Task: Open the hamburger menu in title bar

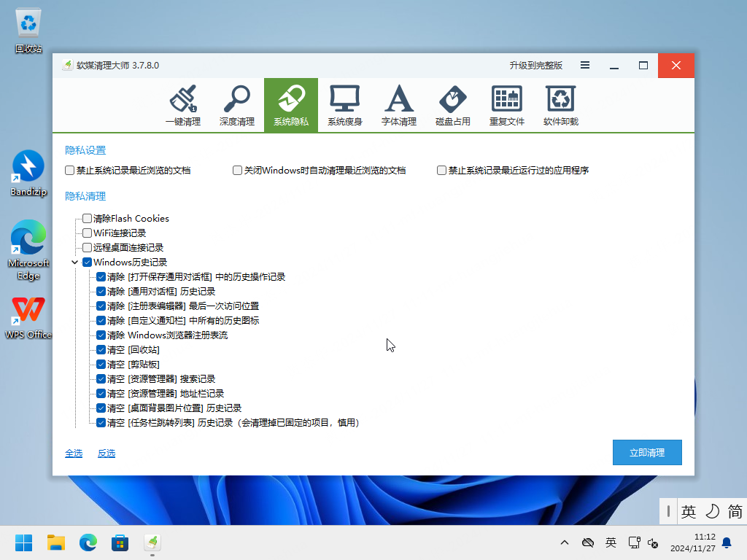Action: [x=585, y=65]
